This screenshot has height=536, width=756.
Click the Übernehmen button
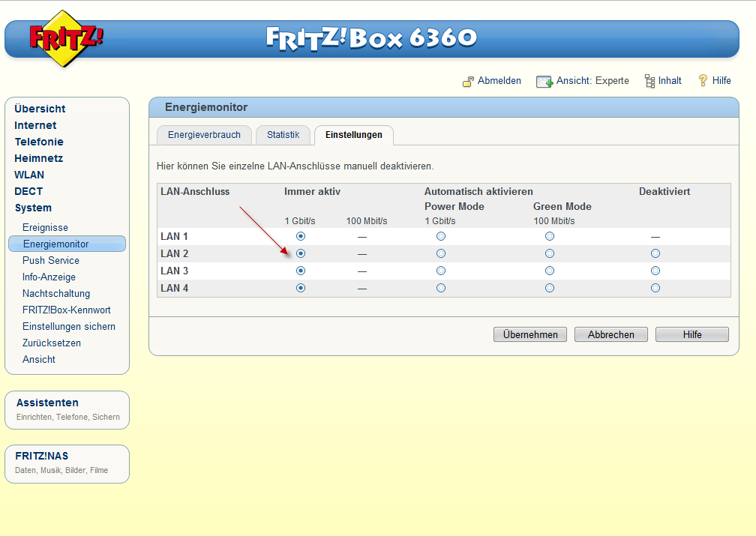[530, 334]
